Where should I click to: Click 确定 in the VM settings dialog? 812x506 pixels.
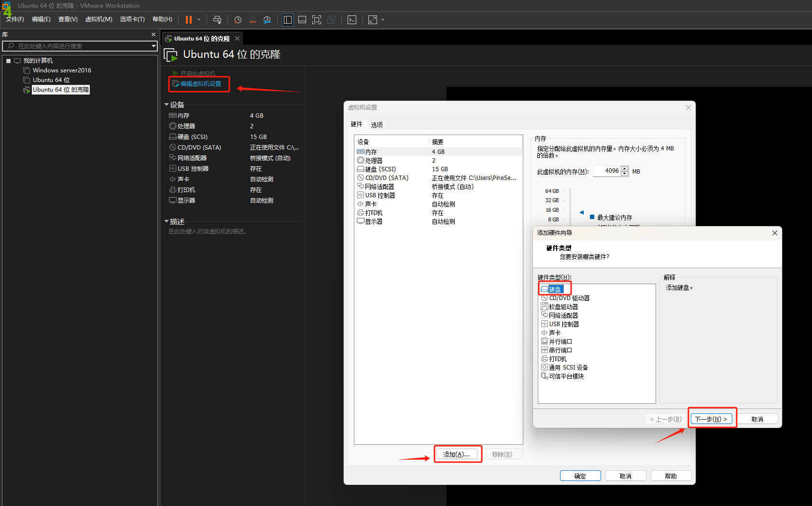[580, 476]
